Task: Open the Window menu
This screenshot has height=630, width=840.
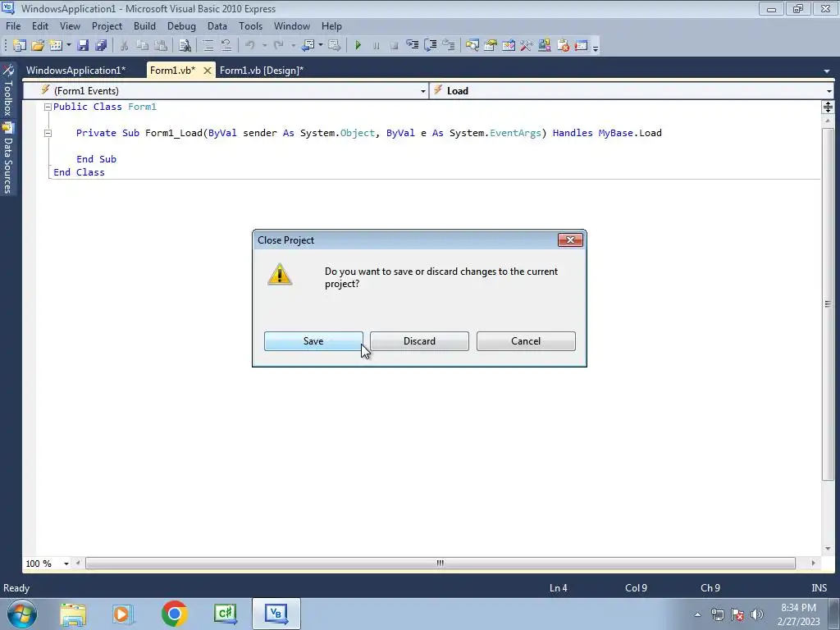Action: pos(291,25)
